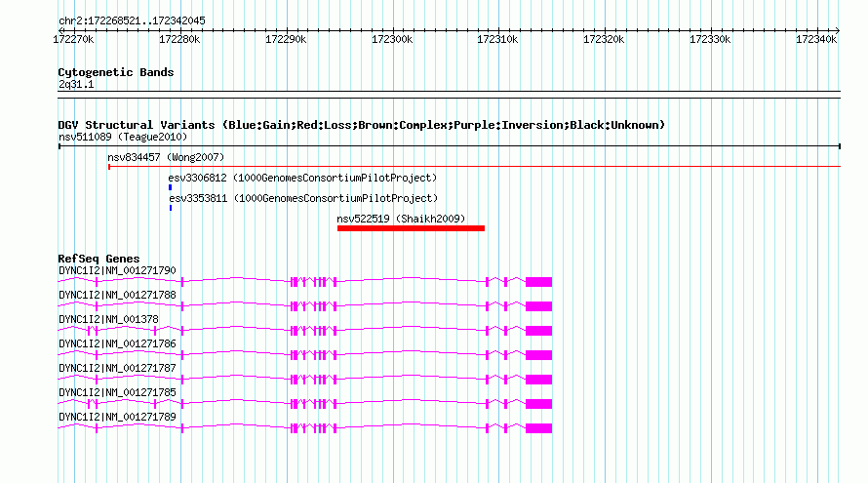This screenshot has height=483, width=868.
Task: Click the thin red nsv834457 loss line
Action: [474, 167]
